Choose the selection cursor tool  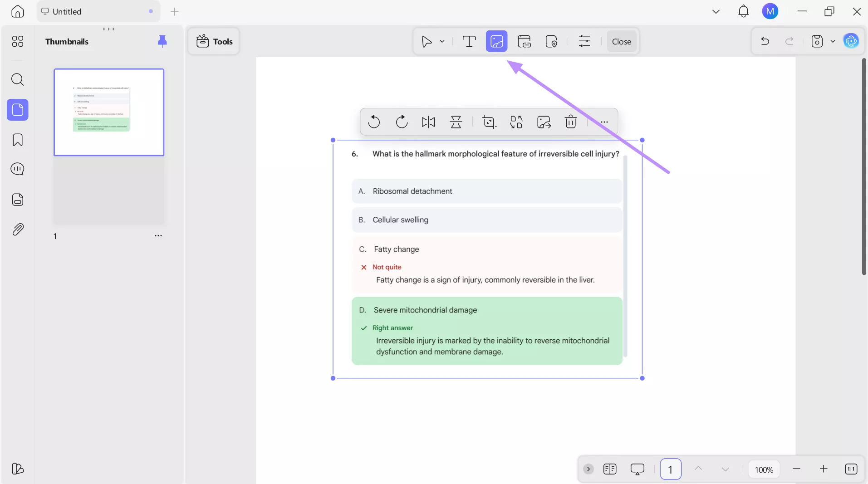coord(427,42)
